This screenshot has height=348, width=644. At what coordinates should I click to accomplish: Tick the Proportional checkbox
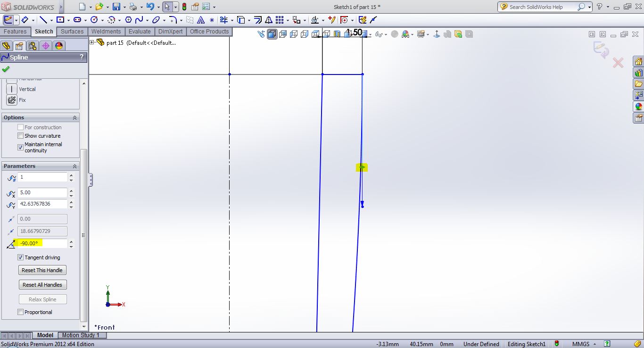click(x=20, y=312)
